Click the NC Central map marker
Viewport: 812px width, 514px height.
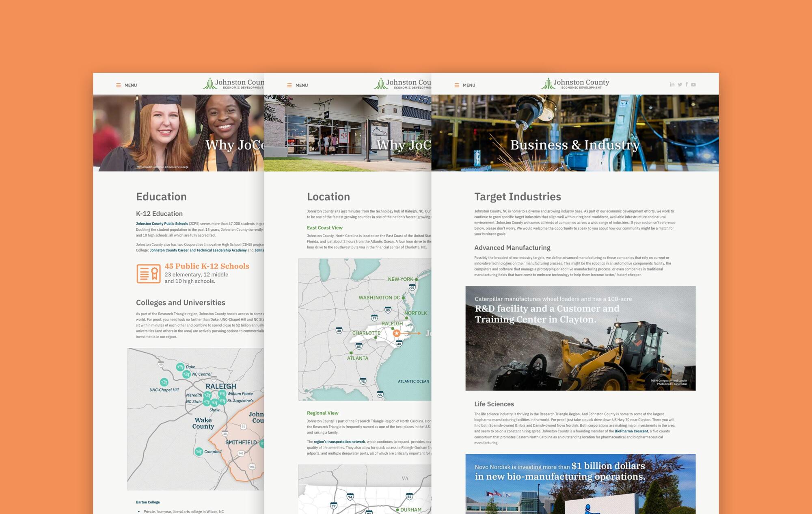coord(186,374)
